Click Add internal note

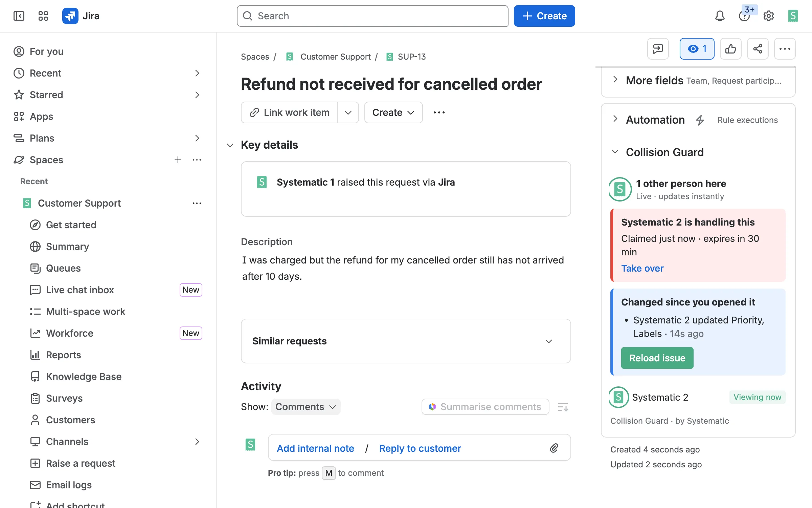(315, 448)
